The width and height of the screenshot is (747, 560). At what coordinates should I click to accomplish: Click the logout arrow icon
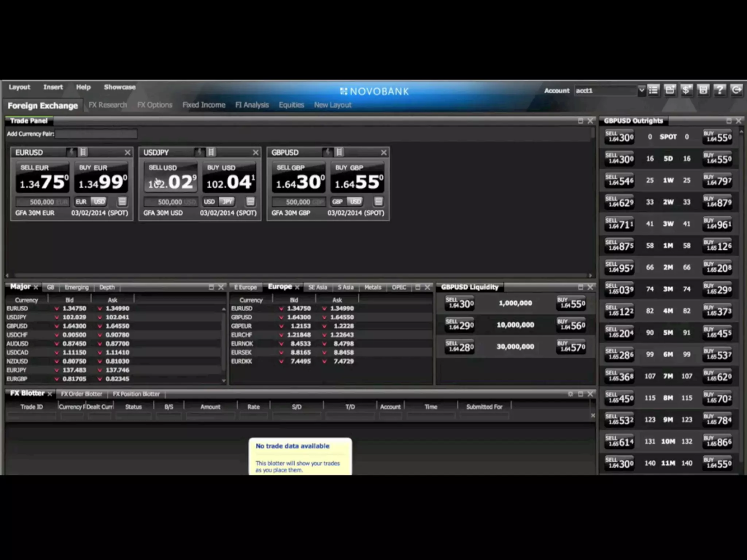click(x=736, y=90)
